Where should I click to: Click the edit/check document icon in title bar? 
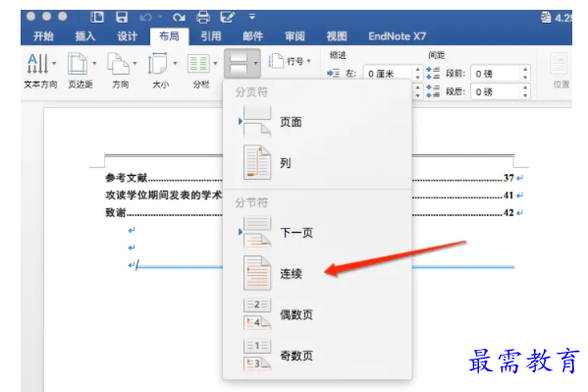(228, 17)
